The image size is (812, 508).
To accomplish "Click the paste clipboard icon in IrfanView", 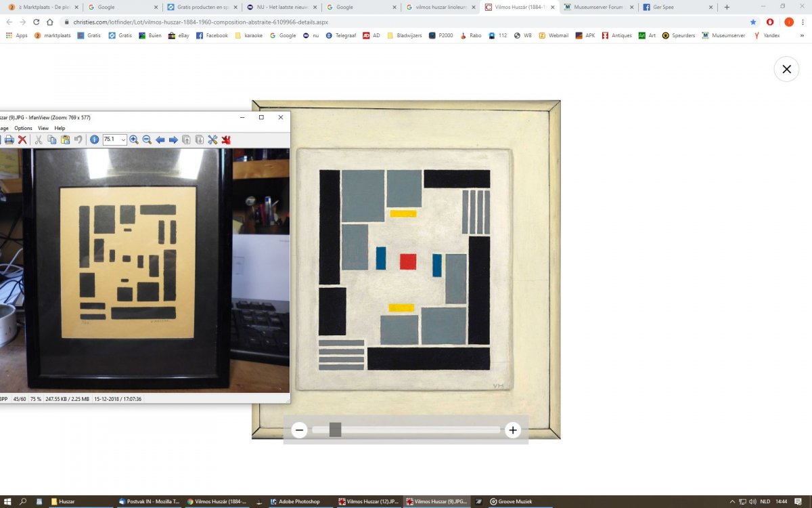I will pos(65,140).
